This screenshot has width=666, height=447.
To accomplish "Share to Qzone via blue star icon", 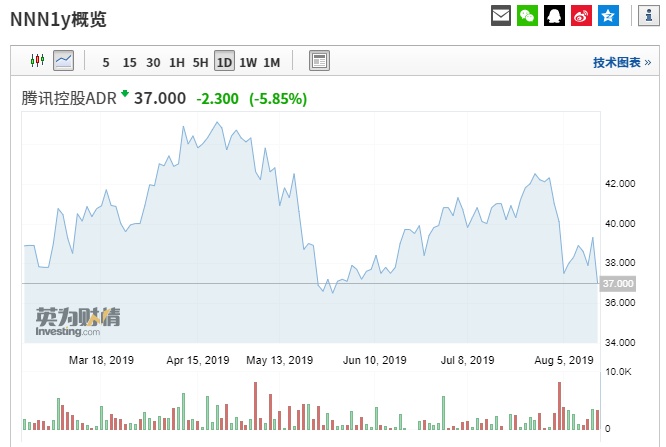I will pyautogui.click(x=608, y=16).
